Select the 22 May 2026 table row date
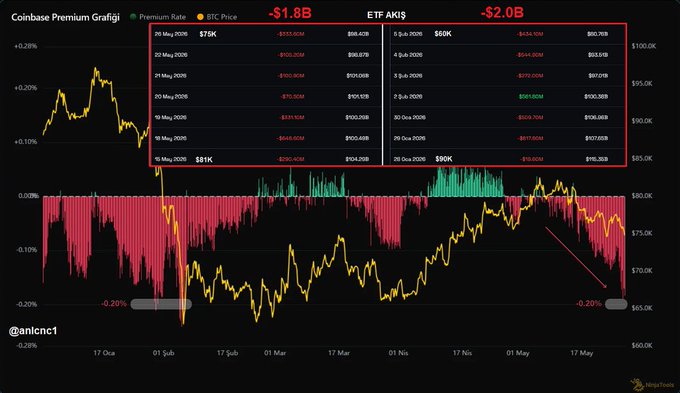 tap(171, 55)
